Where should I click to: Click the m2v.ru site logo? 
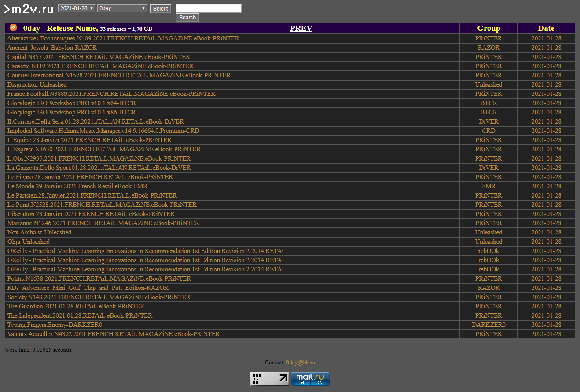(29, 9)
